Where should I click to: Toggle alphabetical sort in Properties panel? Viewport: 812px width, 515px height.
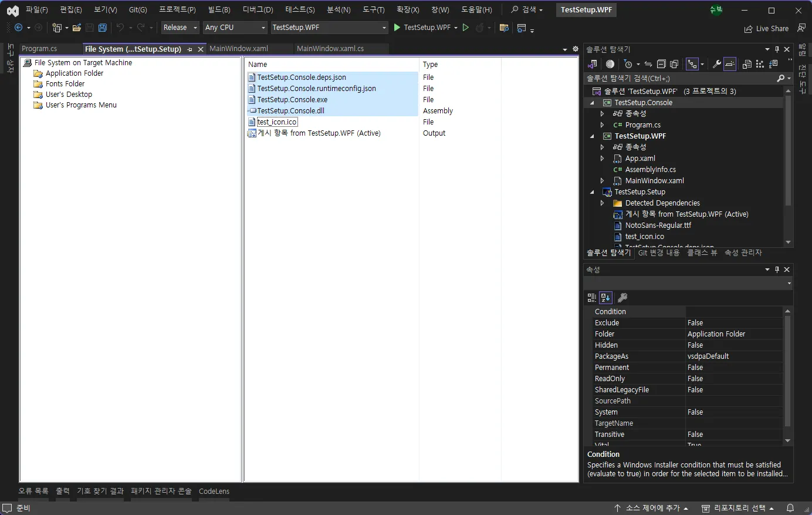click(x=605, y=298)
